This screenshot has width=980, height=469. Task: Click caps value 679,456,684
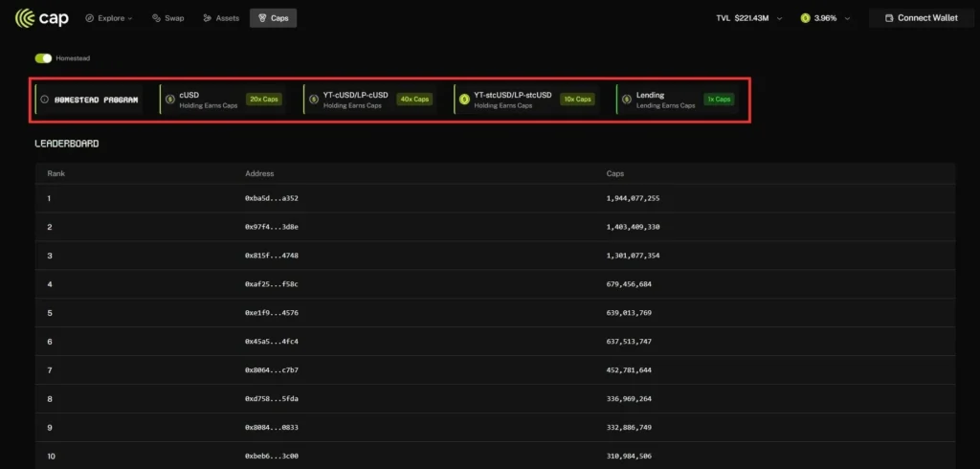point(629,284)
